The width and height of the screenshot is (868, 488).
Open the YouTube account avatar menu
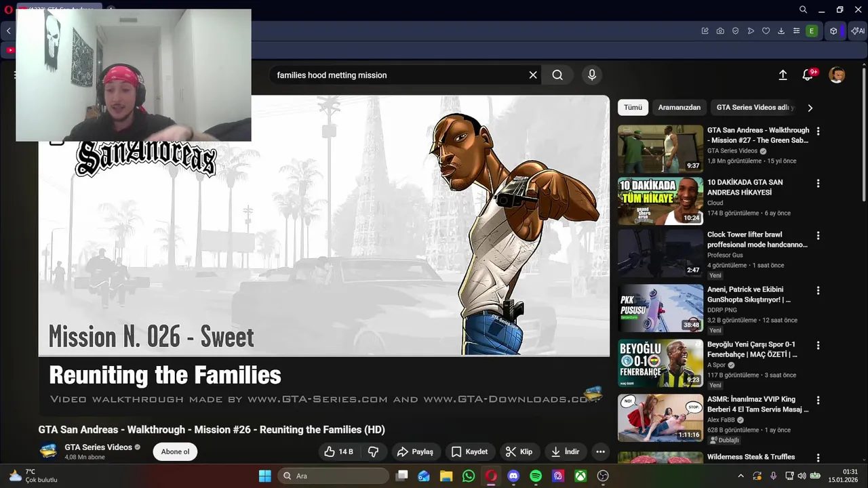pyautogui.click(x=837, y=75)
